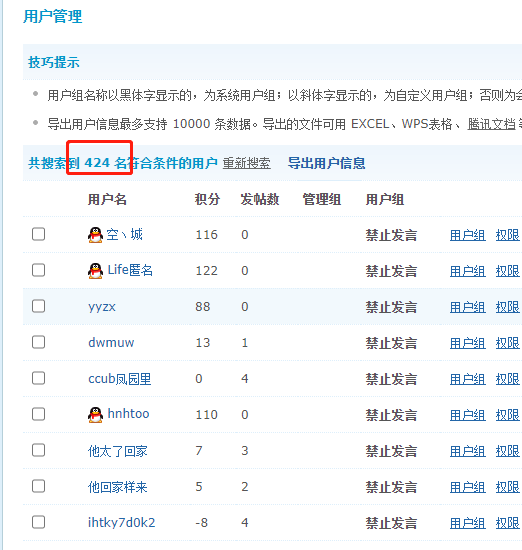This screenshot has width=522, height=550.
Task: Check the box beside ccub凤园里
Action: 38,378
